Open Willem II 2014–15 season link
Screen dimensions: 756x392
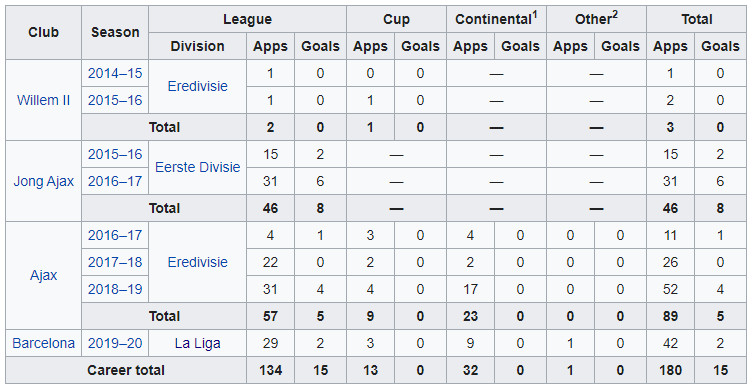pyautogui.click(x=115, y=73)
